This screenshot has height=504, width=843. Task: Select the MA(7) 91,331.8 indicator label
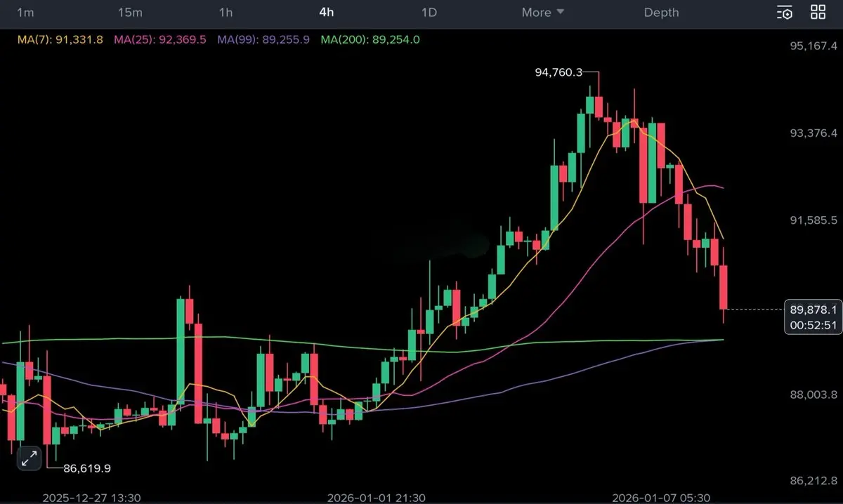[x=60, y=39]
